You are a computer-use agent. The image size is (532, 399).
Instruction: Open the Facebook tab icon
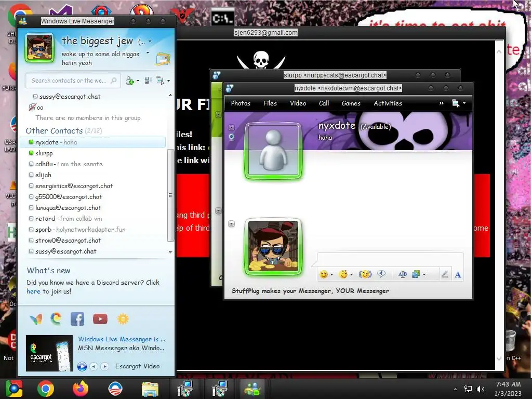tap(77, 319)
